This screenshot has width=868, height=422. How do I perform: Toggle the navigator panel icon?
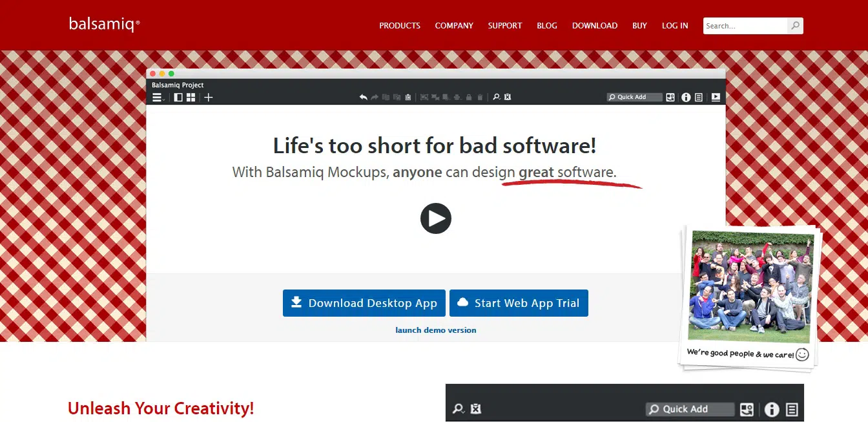point(178,98)
